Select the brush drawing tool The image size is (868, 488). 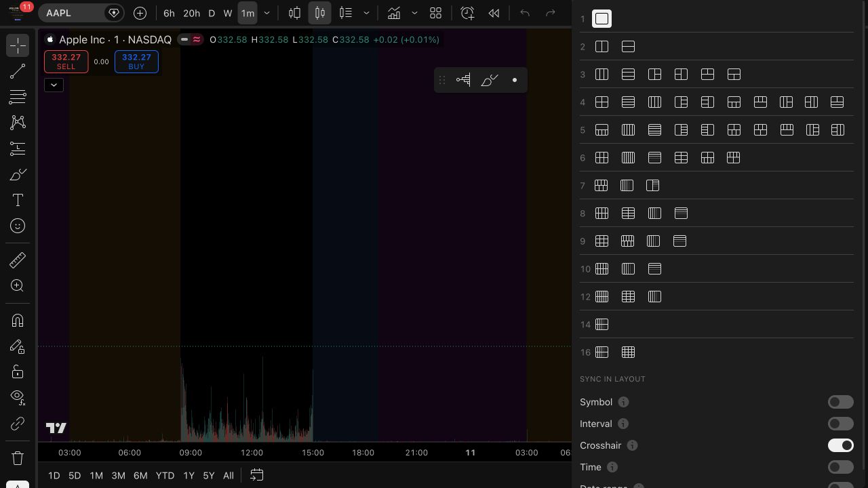coord(18,174)
